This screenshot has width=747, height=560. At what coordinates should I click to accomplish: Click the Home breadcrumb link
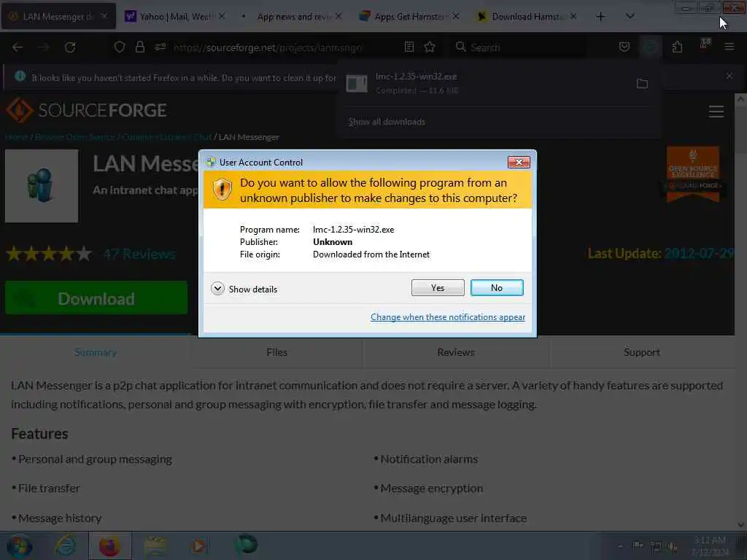coord(17,137)
